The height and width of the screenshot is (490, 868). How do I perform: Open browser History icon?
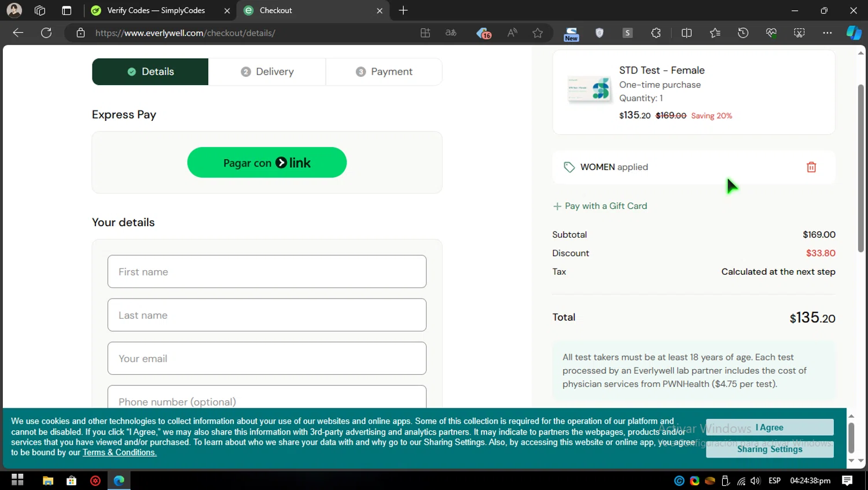point(743,33)
